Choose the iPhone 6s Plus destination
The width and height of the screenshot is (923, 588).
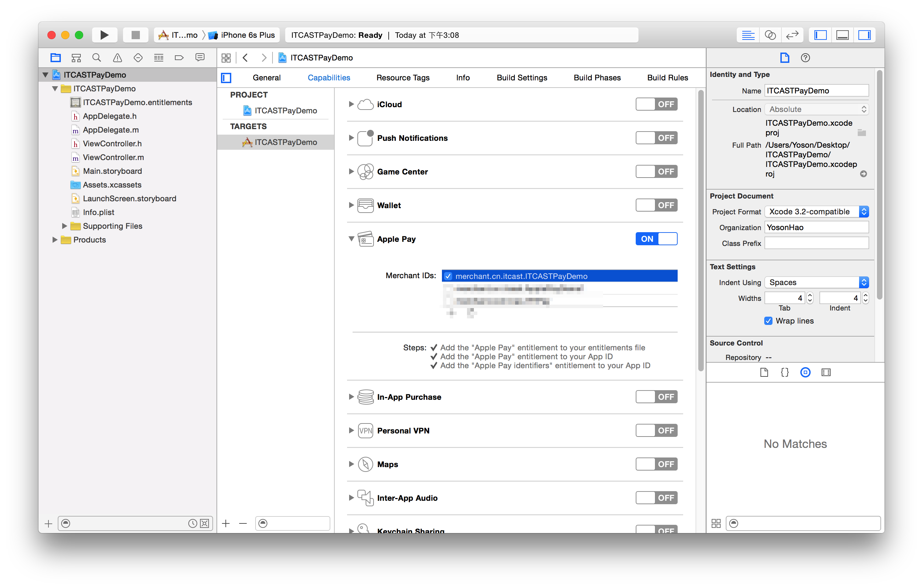[242, 35]
